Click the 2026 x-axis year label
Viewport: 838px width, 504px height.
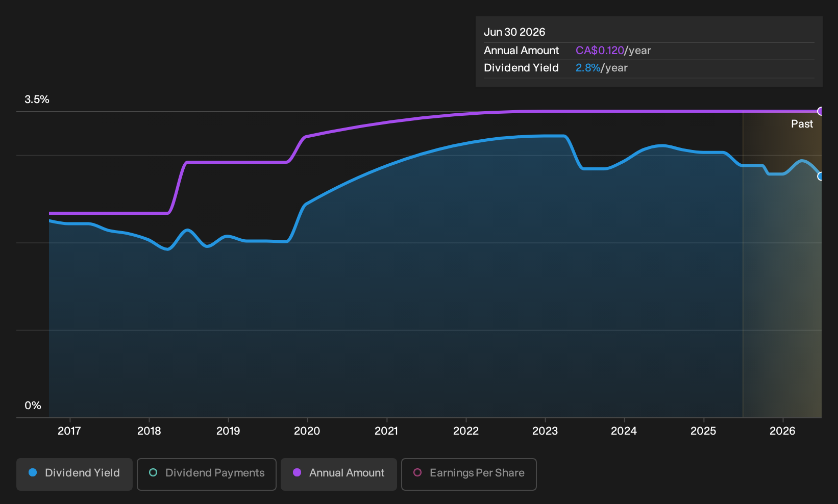(x=782, y=431)
